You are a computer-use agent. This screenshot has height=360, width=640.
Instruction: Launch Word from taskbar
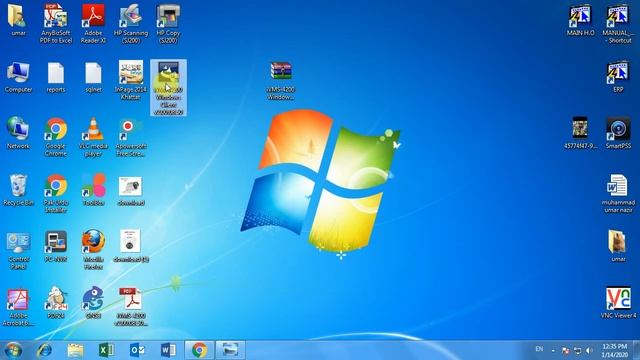pyautogui.click(x=168, y=350)
